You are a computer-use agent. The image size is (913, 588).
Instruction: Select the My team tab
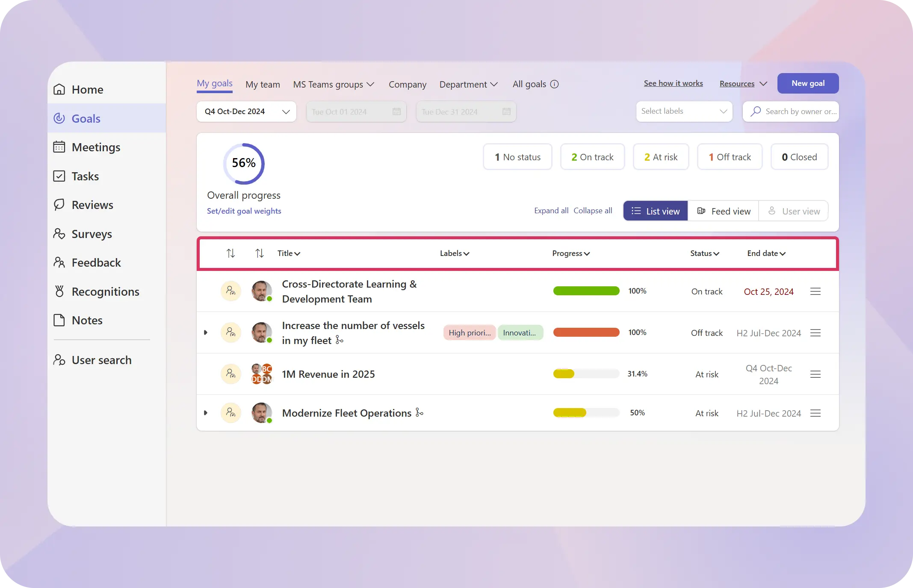click(263, 84)
